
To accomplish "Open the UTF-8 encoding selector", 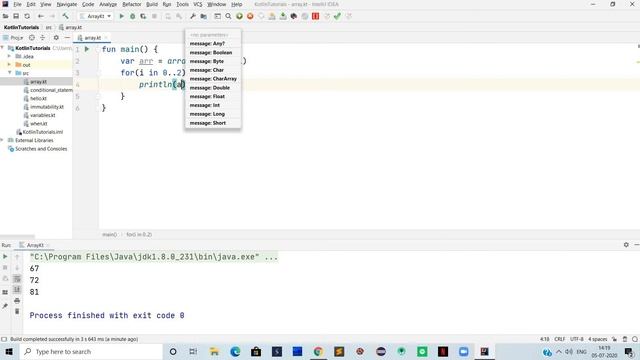I will (x=577, y=339).
